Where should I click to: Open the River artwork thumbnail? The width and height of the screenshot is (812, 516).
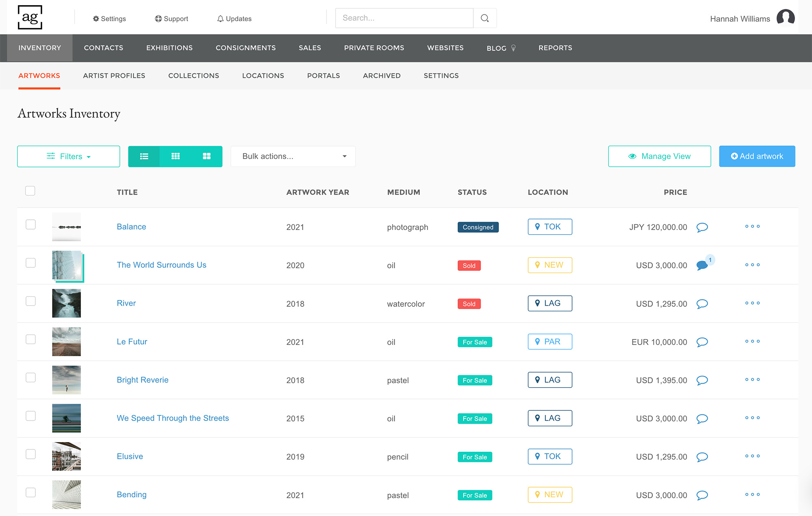pos(67,304)
